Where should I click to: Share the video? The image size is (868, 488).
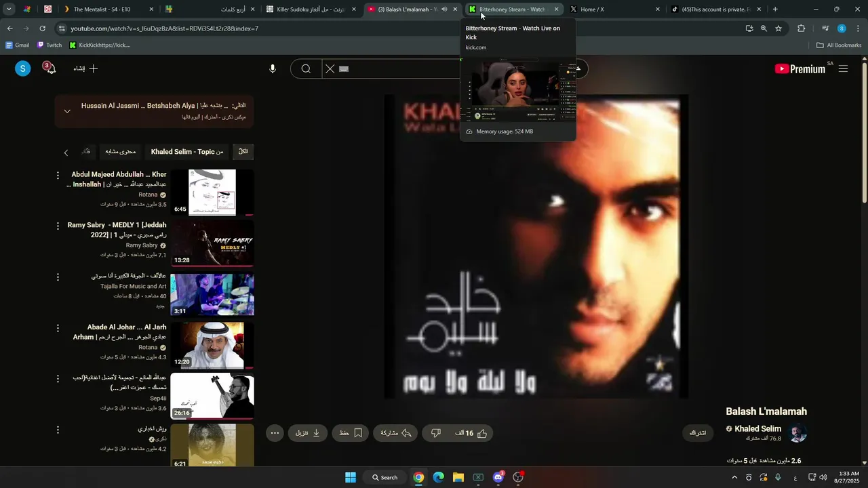pos(396,433)
